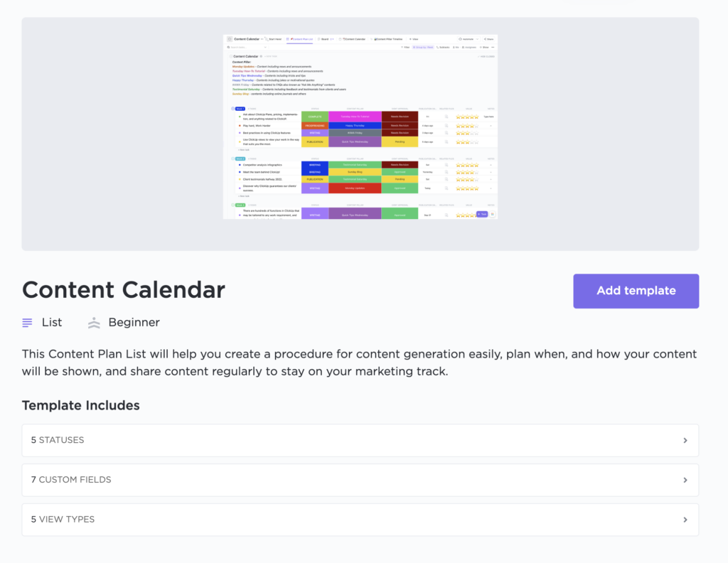This screenshot has width=728, height=563.
Task: Expand the 7 Custom Fields chevron
Action: point(685,480)
